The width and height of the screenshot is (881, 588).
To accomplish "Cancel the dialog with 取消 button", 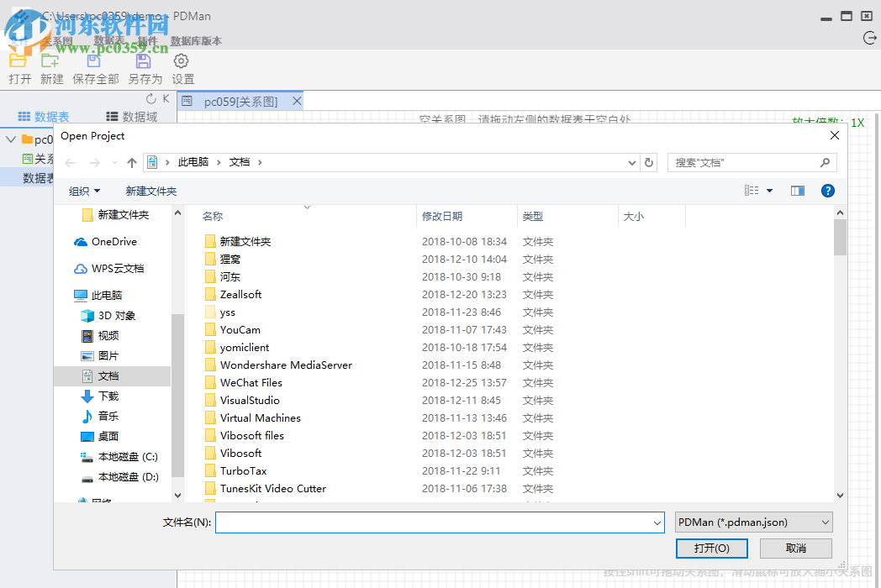I will pos(794,548).
